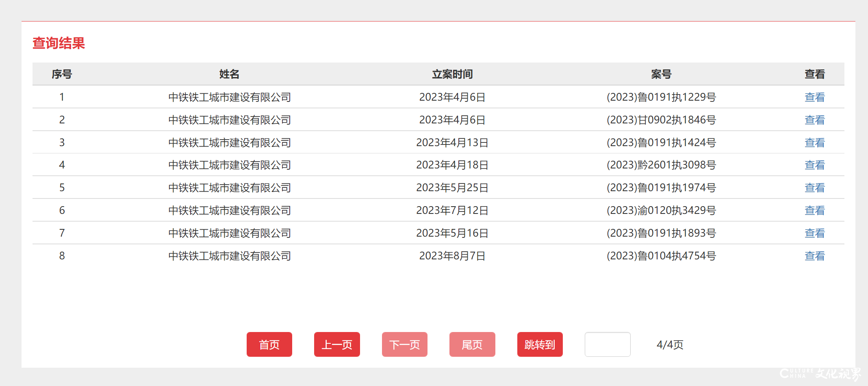
Task: Click the 4/4页 page indicator
Action: click(x=670, y=345)
